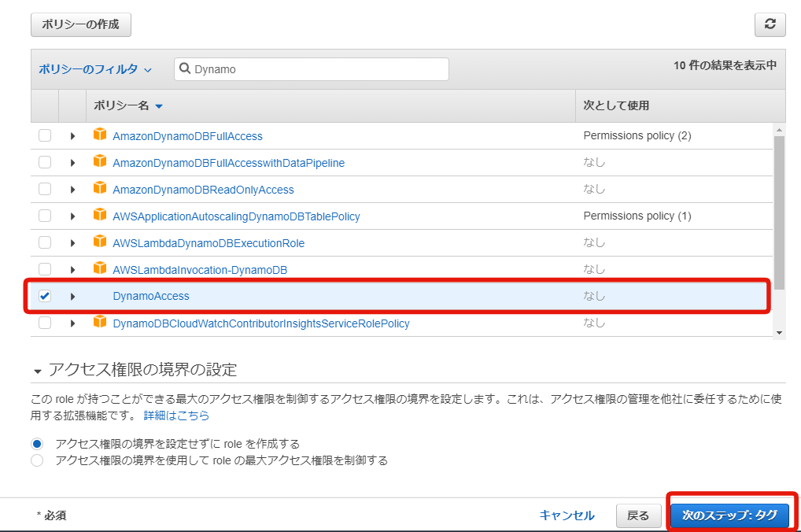Collapse the アクセス権限の境界の設定 section
The height and width of the screenshot is (532, 801).
37,371
